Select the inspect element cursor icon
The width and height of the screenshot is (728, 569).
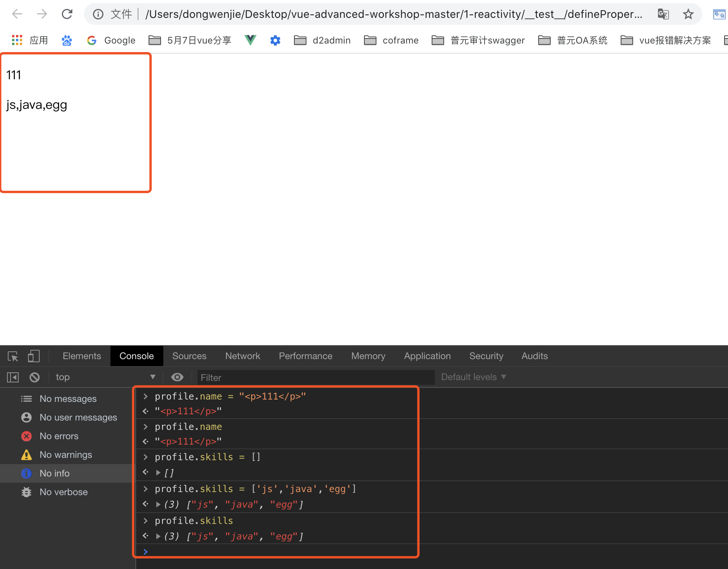(x=13, y=356)
